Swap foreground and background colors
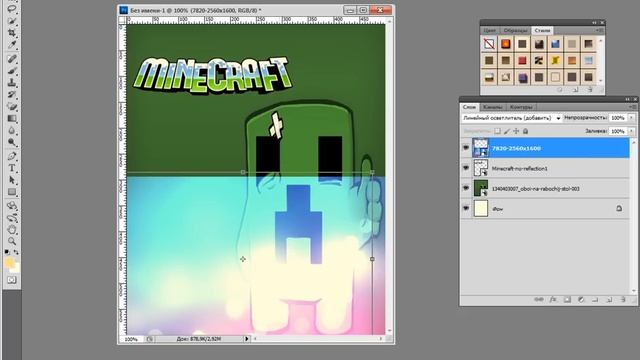Viewport: 640px width, 360px height. 16,252
